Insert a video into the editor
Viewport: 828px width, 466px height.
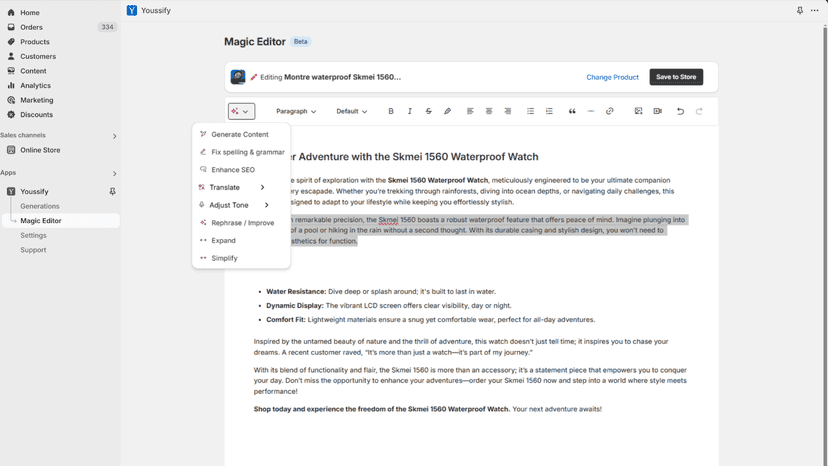point(657,111)
